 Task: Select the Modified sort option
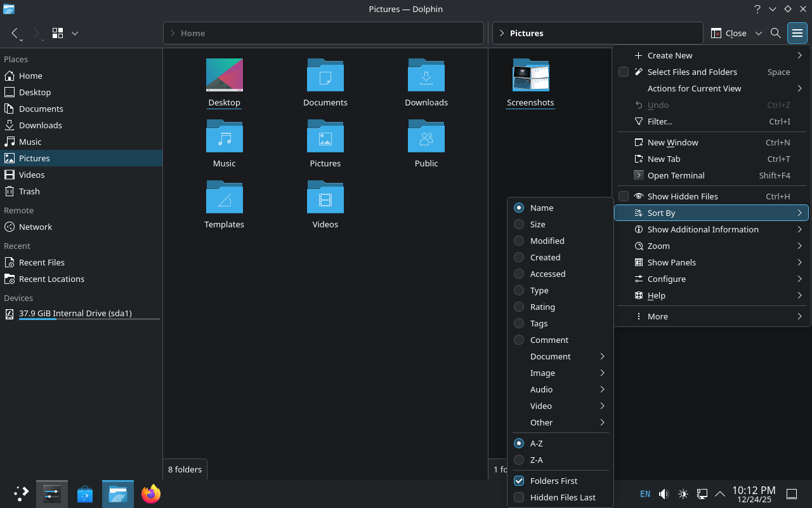coord(547,241)
